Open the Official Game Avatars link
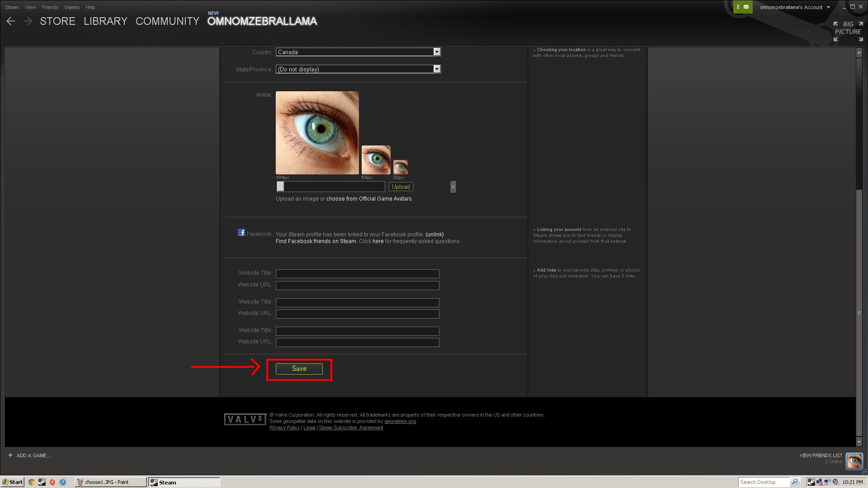868x488 pixels. [369, 199]
